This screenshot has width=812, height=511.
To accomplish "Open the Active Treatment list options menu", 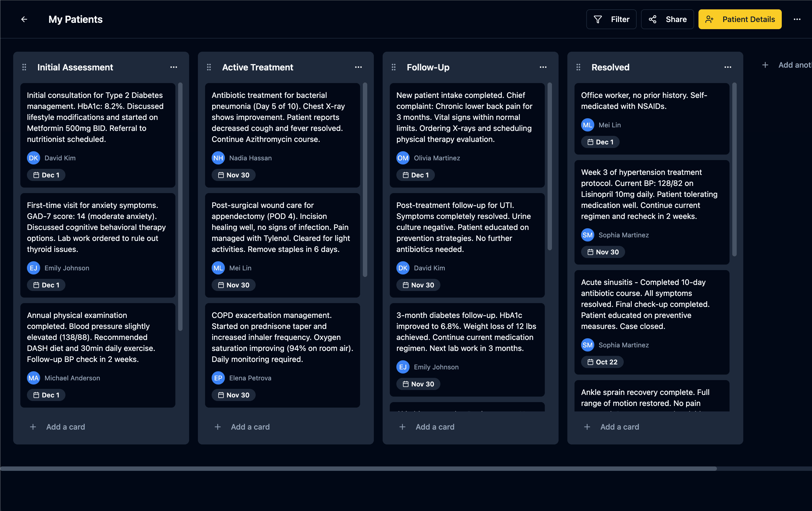I will [358, 67].
